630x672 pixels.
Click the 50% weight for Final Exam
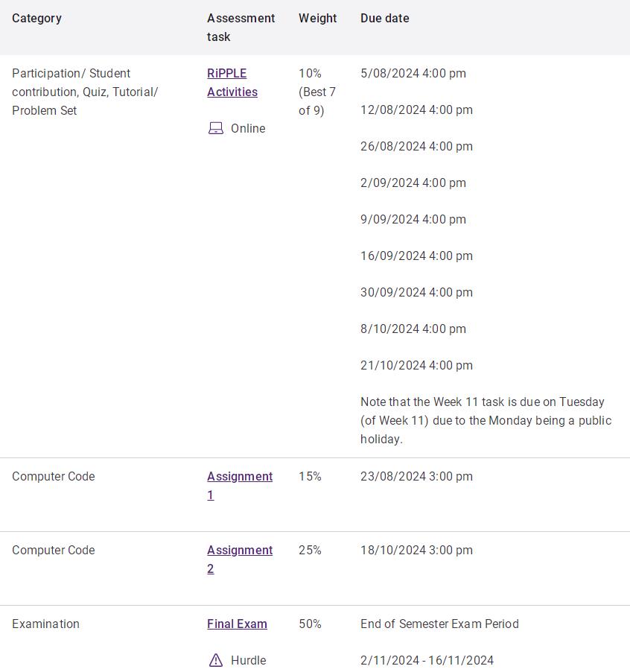[x=310, y=624]
